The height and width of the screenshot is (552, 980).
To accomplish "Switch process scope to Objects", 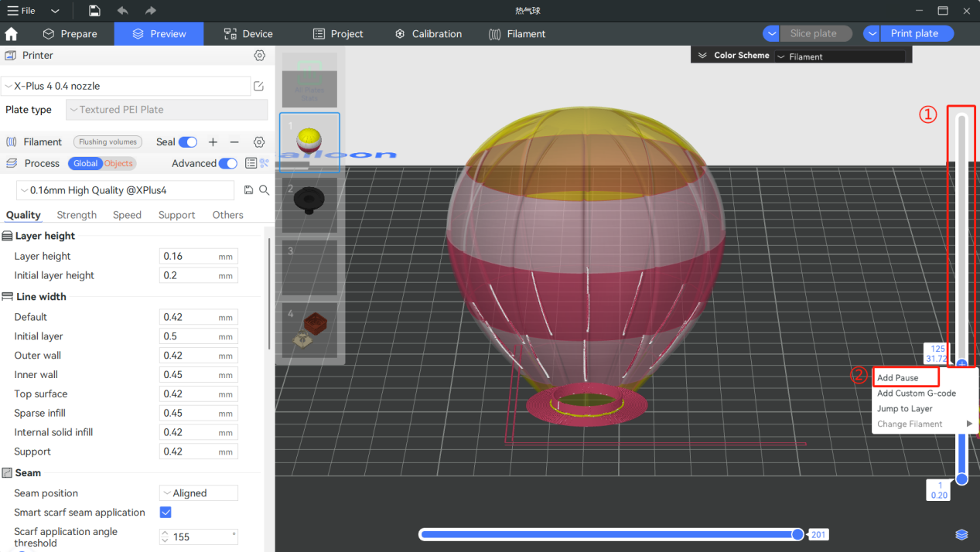I will (x=119, y=163).
